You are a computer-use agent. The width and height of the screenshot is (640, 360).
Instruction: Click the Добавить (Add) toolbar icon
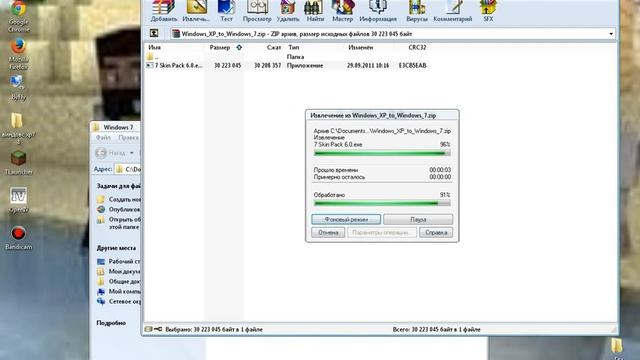tap(164, 10)
